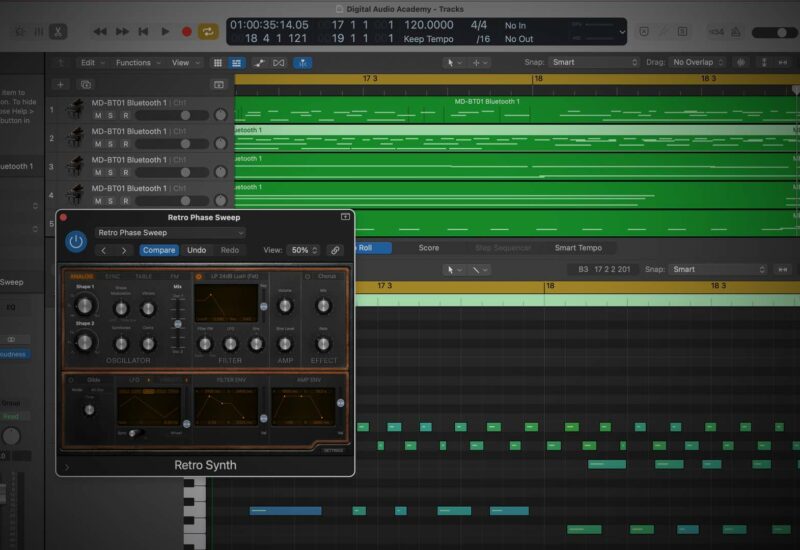Toggle the Flex bowtie icon
Image resolution: width=800 pixels, height=550 pixels.
279,63
